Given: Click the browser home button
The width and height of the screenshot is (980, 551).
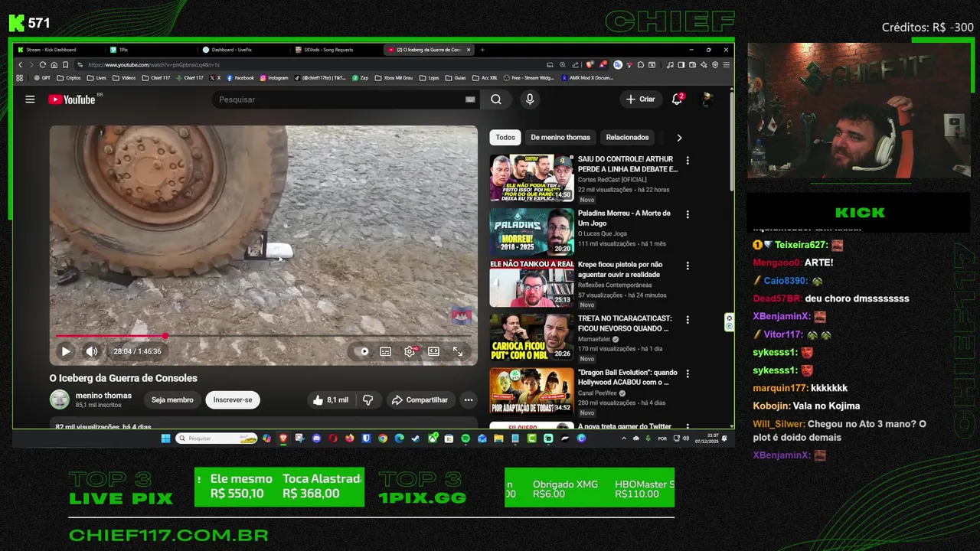Looking at the screenshot, I should tap(54, 65).
